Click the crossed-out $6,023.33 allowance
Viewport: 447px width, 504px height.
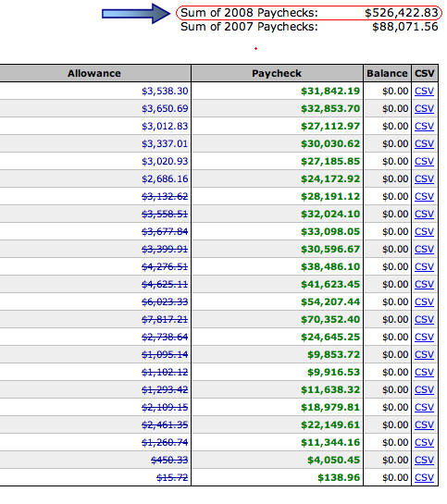tap(165, 302)
